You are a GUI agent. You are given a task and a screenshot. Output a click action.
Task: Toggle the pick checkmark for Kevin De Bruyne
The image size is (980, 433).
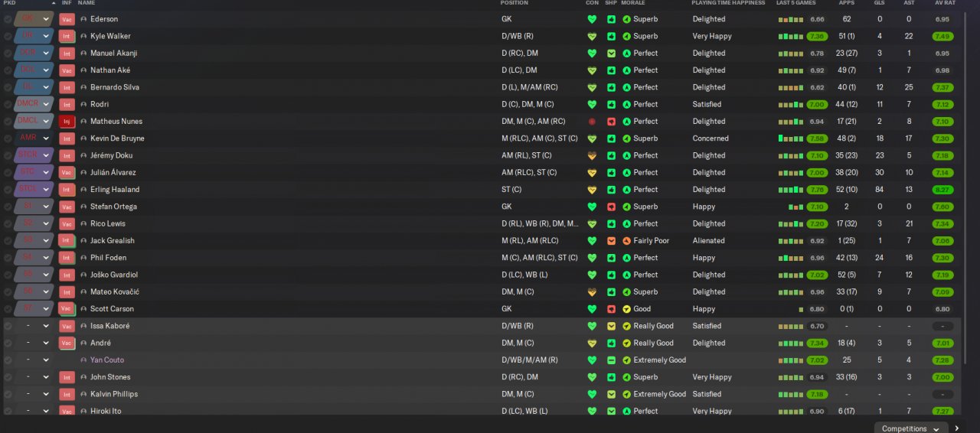(8, 138)
